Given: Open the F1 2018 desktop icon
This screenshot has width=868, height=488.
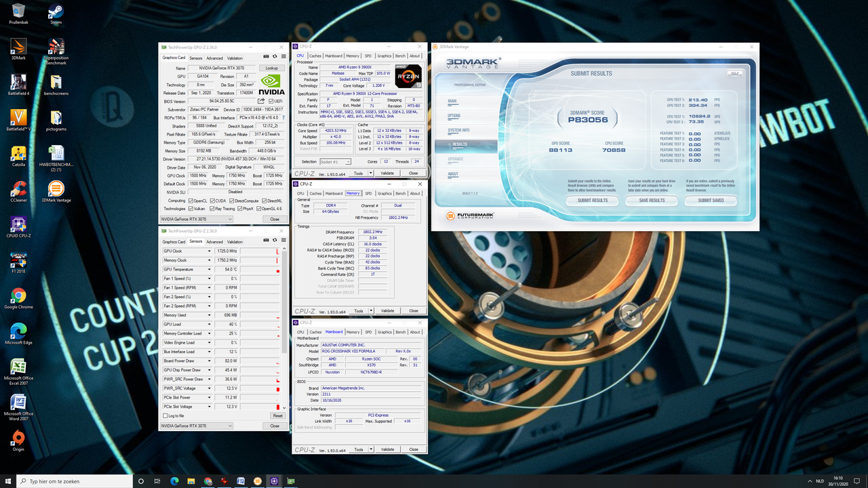Looking at the screenshot, I should 18,263.
